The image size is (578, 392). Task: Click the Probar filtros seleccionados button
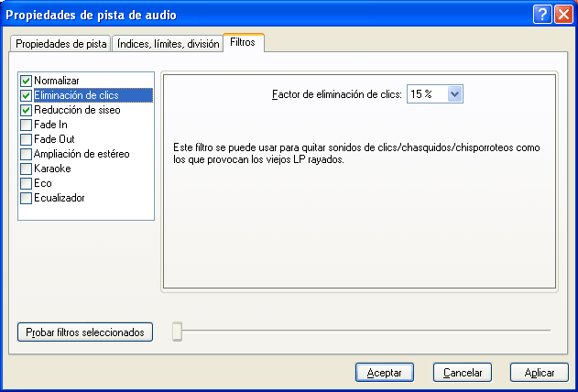[x=84, y=332]
